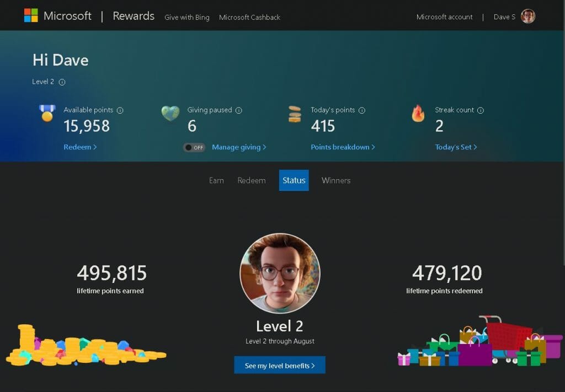Click See my level benefits button
Screen dimensions: 565x392
(280, 366)
